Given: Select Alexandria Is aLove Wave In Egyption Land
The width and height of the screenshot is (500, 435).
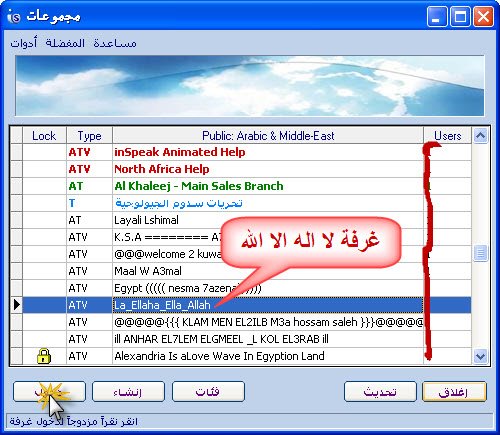Looking at the screenshot, I should point(268,356).
